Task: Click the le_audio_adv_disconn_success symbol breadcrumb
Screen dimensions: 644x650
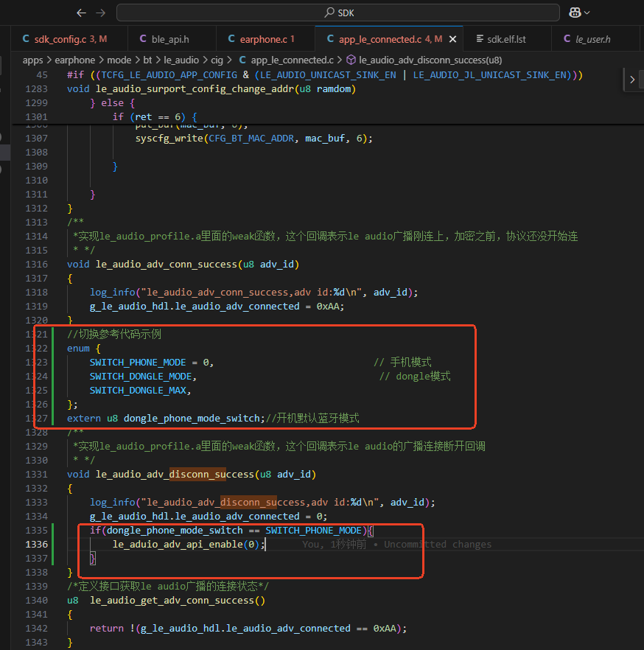Action: click(x=430, y=60)
